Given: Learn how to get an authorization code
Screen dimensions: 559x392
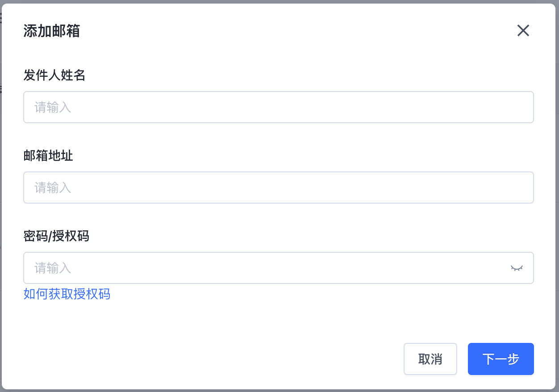Looking at the screenshot, I should tap(67, 294).
